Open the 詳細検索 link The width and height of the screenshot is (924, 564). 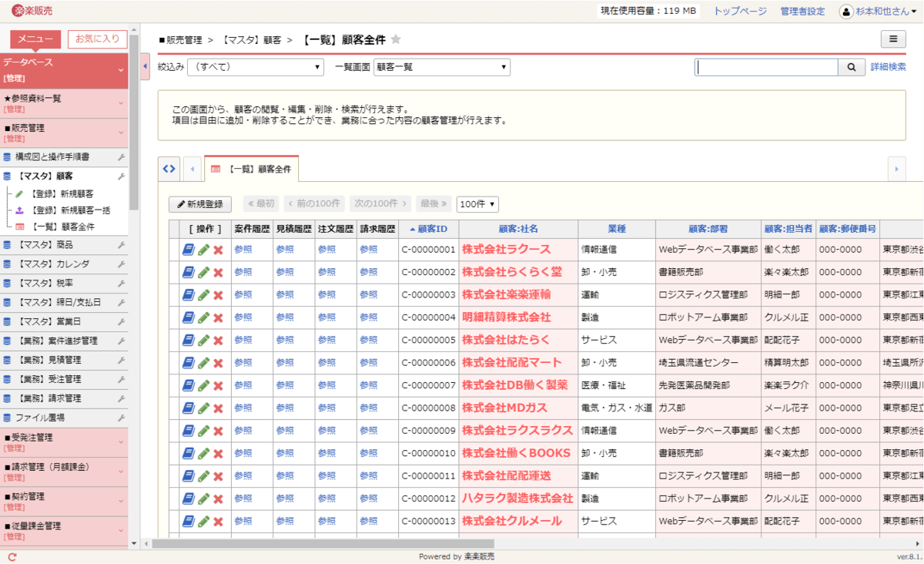[x=888, y=67]
